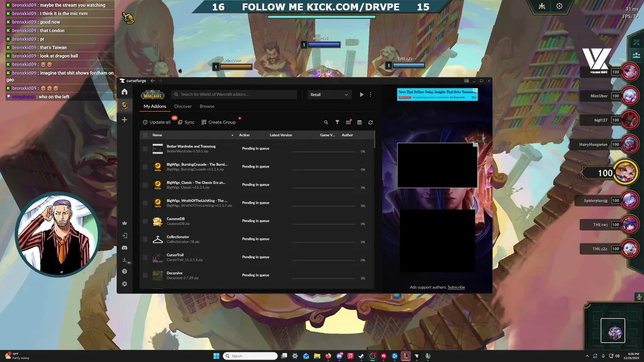Screen dimensions: 644x362
Task: Click the Better Wardrobe addon thumbnail
Action: 158,148
